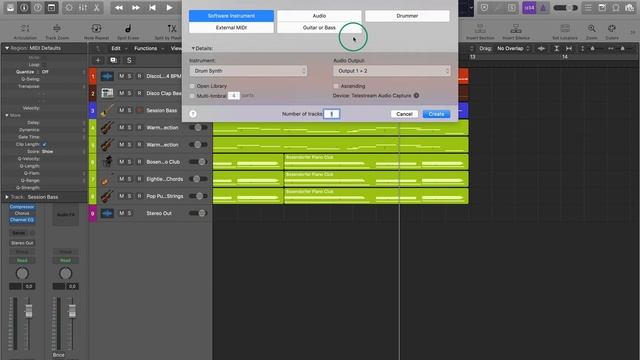
Task: Toggle the metronome button
Action: [x=543, y=8]
